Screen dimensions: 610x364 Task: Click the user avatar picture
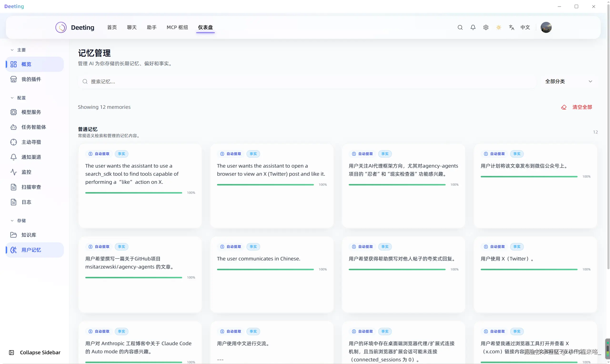pyautogui.click(x=546, y=27)
